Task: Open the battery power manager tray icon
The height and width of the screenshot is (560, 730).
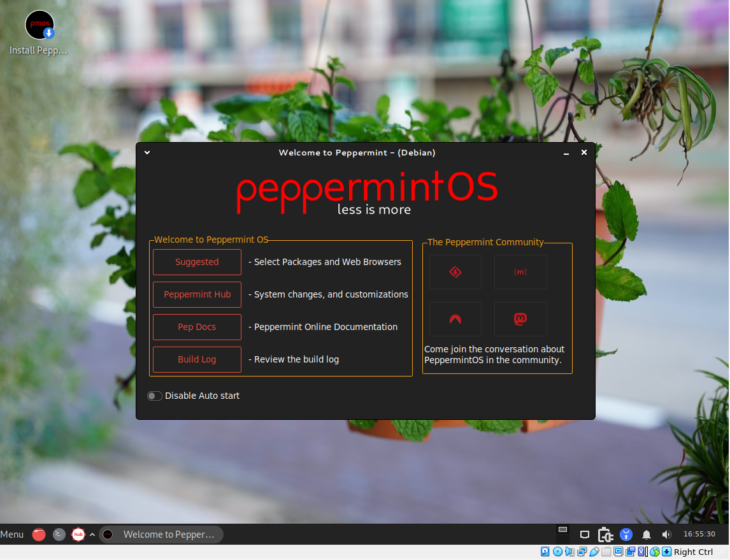Action: click(606, 535)
